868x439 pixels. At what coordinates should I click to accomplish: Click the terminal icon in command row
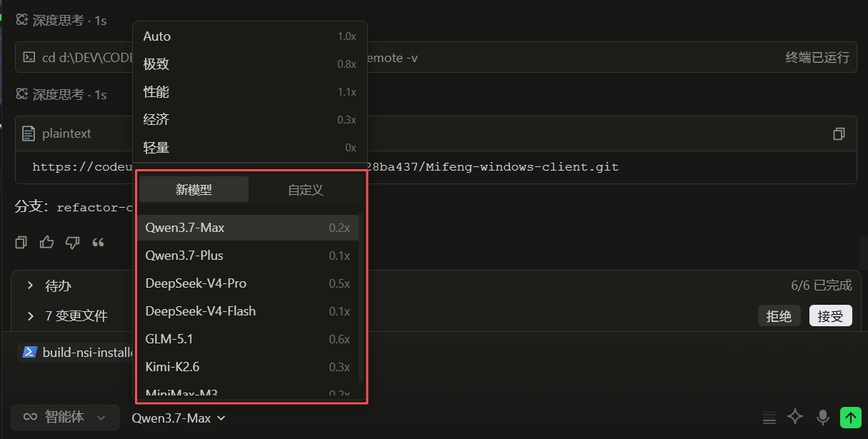click(29, 58)
